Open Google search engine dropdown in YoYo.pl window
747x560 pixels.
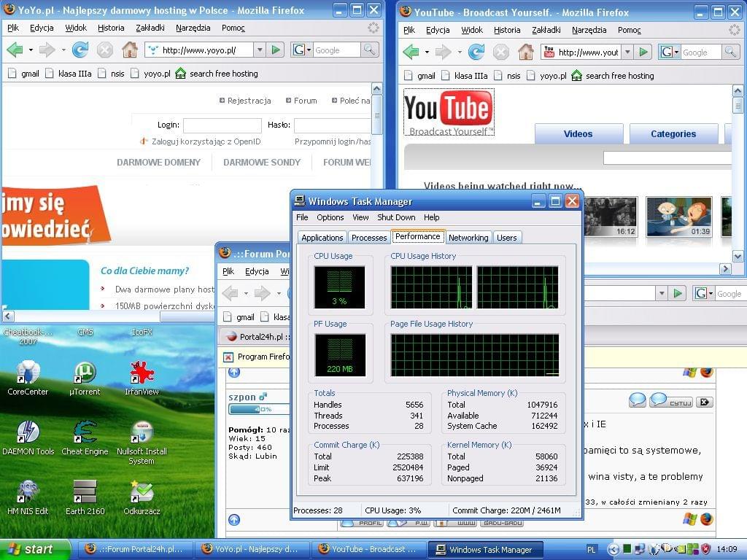tap(309, 50)
